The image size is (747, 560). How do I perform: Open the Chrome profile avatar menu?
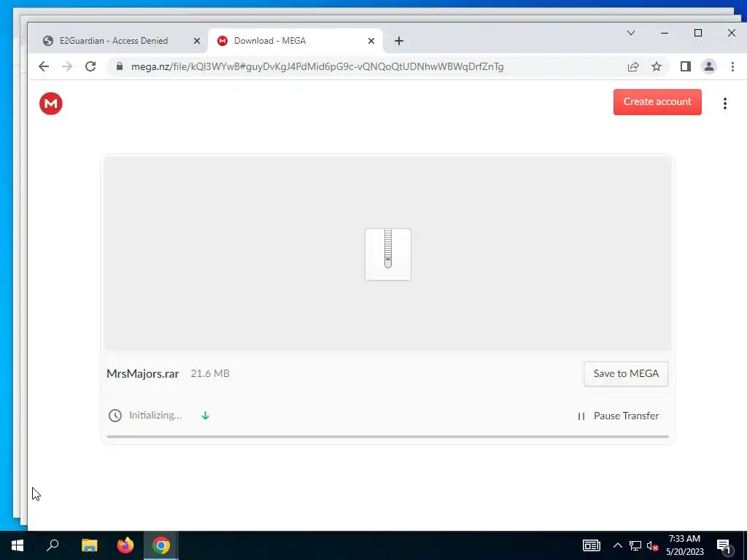[709, 66]
